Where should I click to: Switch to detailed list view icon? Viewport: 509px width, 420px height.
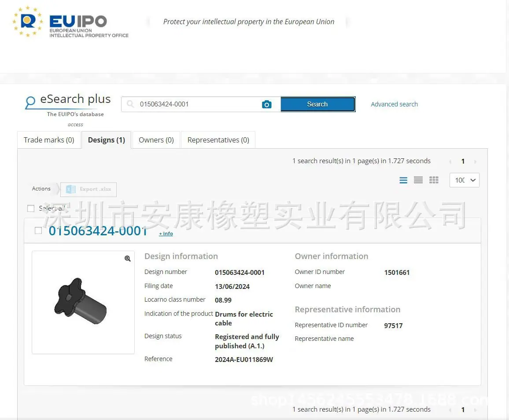403,180
